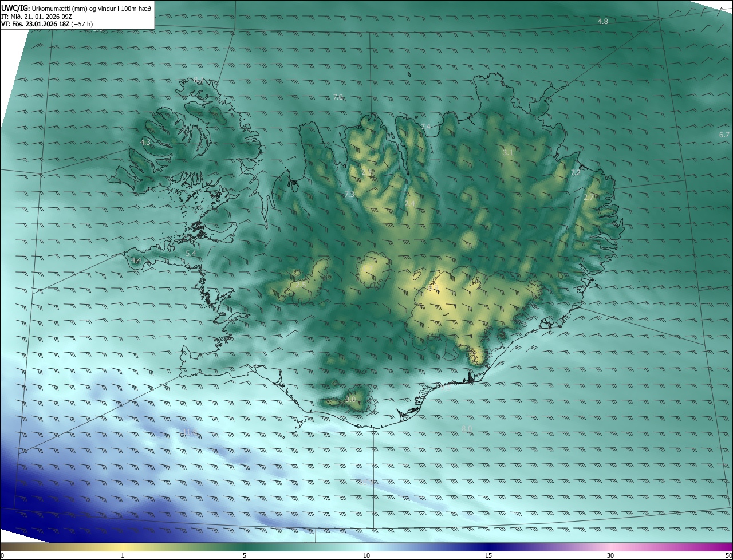This screenshot has height=560, width=733.
Task: Click the colour scale label 30
Action: tap(610, 555)
